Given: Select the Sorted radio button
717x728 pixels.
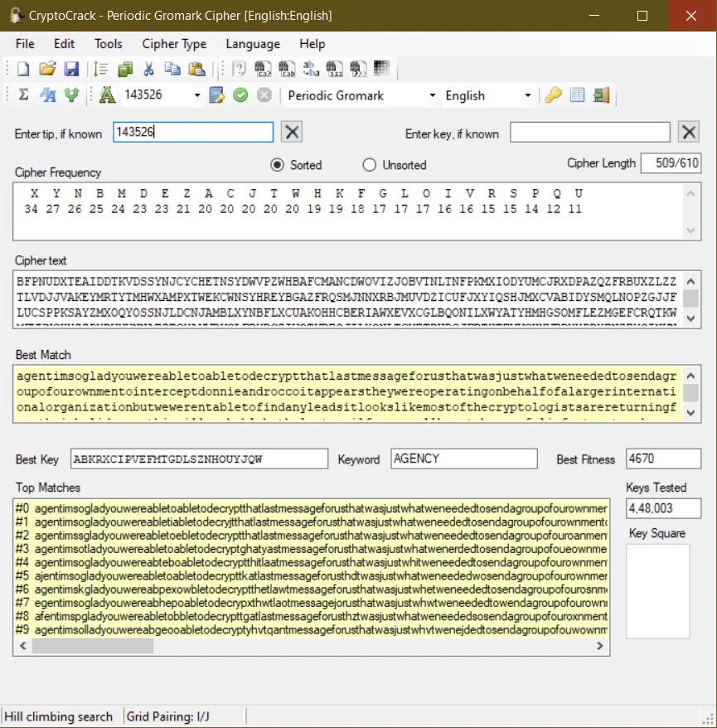Looking at the screenshot, I should 277,165.
